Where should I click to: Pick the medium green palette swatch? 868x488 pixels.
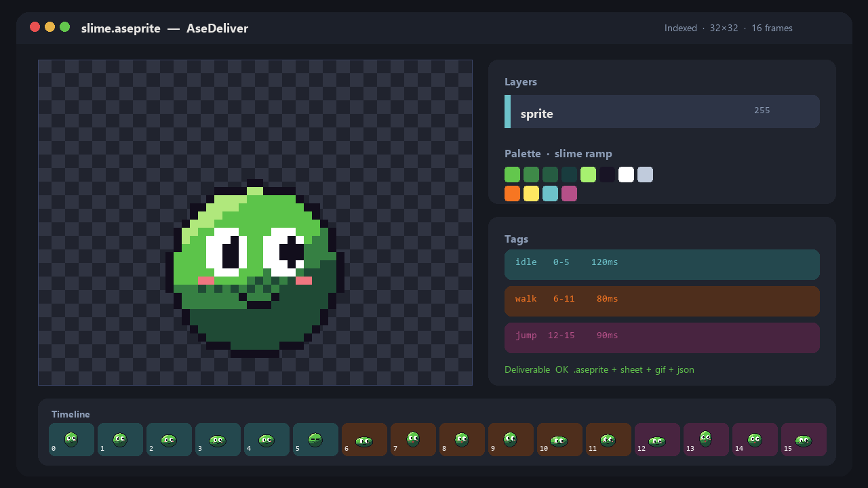pyautogui.click(x=531, y=175)
